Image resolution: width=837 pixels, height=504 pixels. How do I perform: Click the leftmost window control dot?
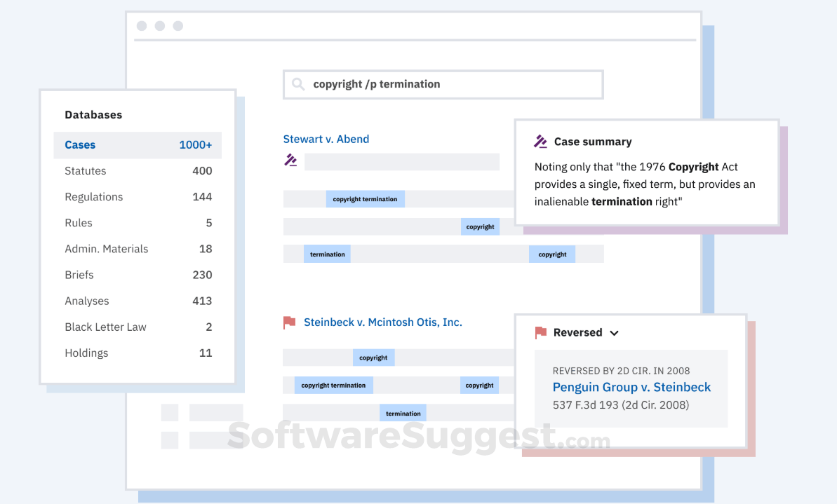pos(142,25)
